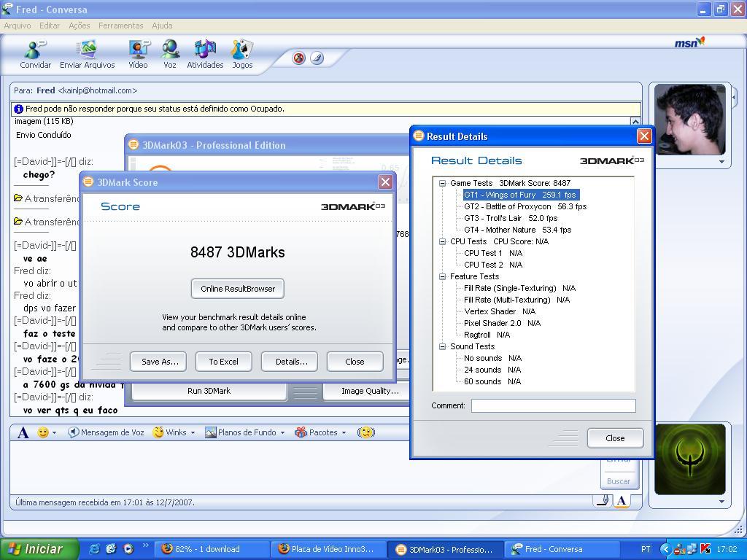
Task: Switch to text typing tab icon
Action: 622,500
